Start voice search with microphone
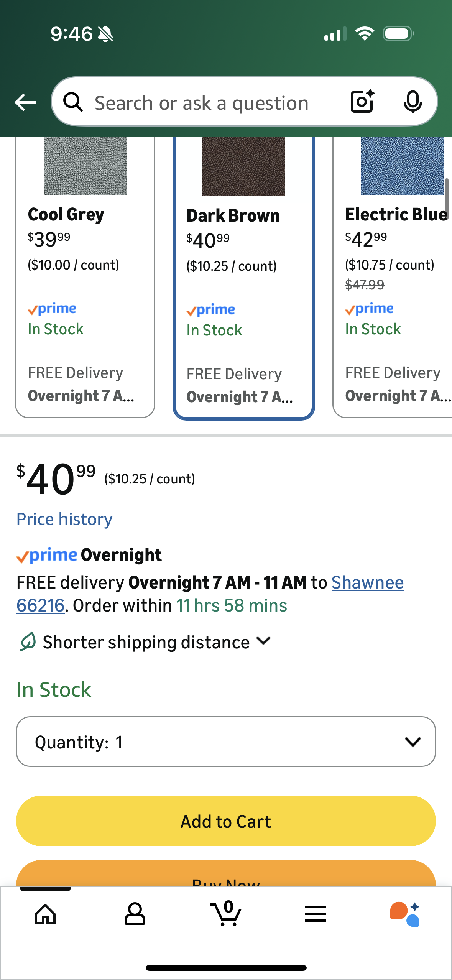 pyautogui.click(x=413, y=102)
